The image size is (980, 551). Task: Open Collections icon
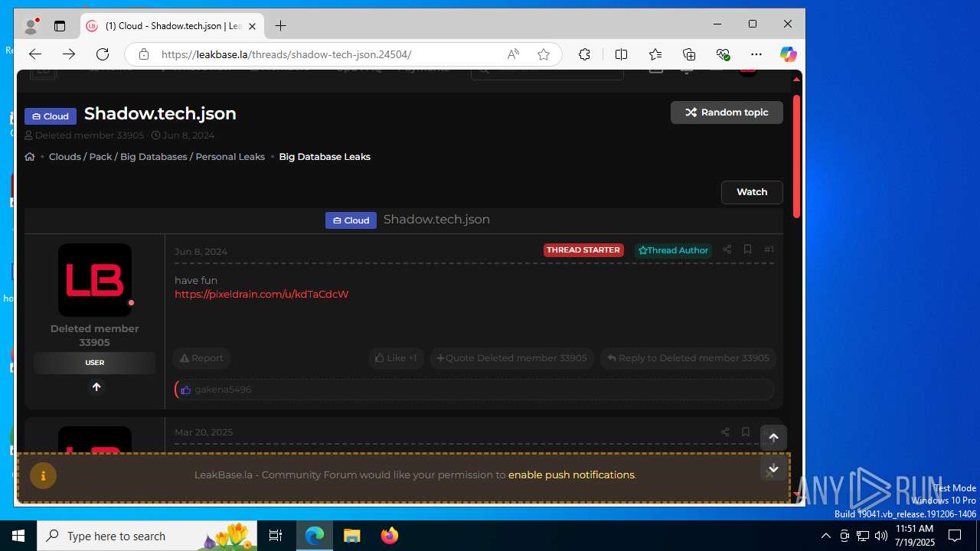(689, 54)
